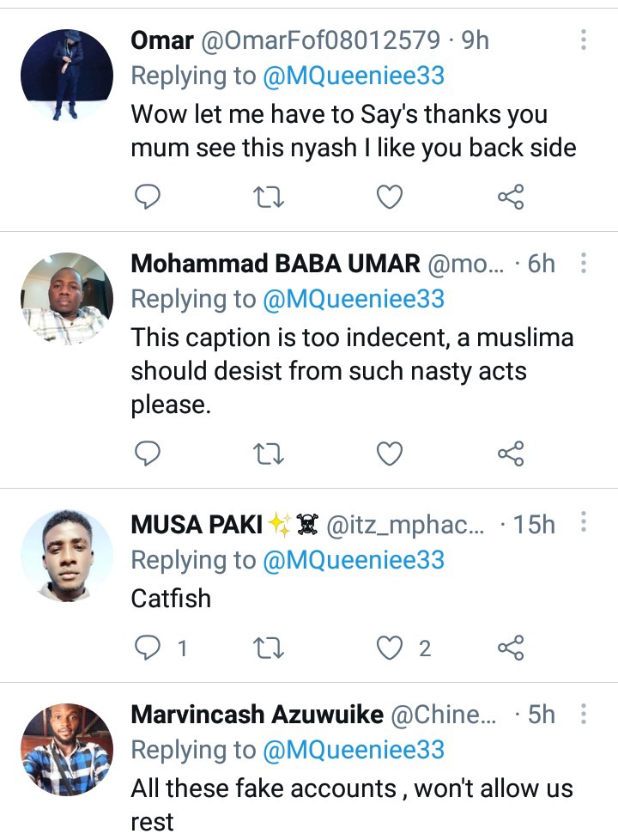The image size is (618, 840).
Task: Reply to Omar's tweet
Action: click(x=146, y=197)
